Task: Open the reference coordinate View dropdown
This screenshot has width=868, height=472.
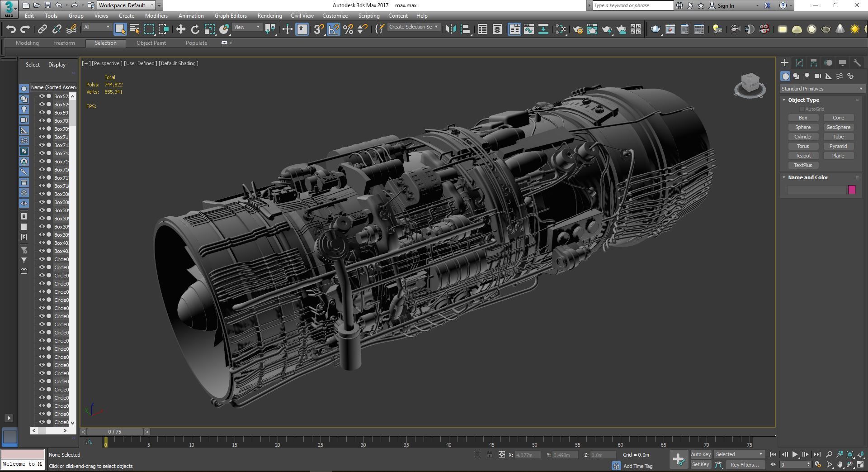Action: coord(247,27)
